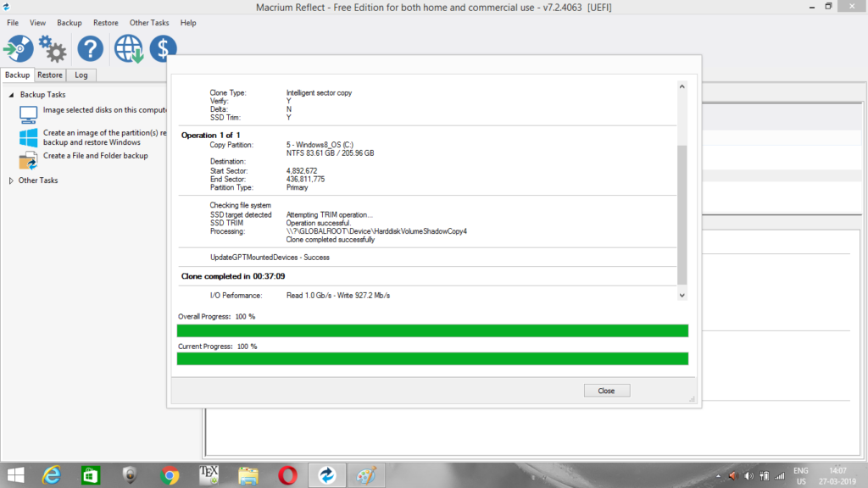Expand the Other Tasks tree
This screenshot has height=488, width=868.
point(11,180)
